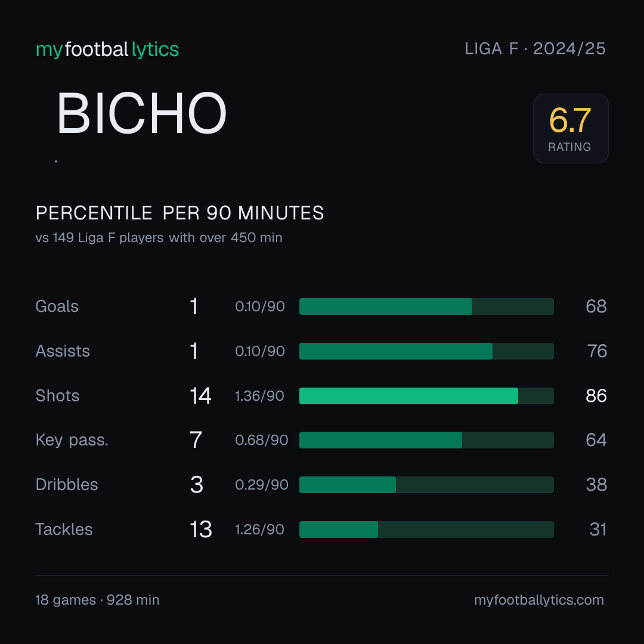Click the Goals percentile bar
Image resolution: width=644 pixels, height=644 pixels.
pos(426,306)
